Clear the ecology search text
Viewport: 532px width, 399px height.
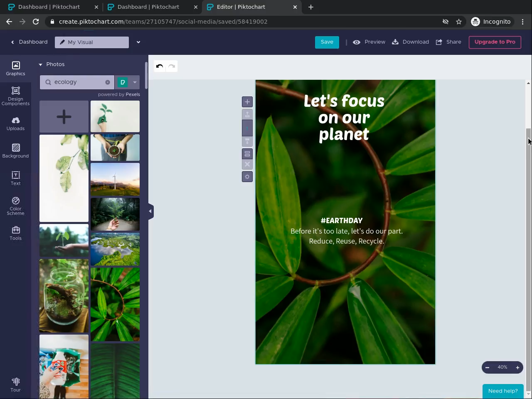click(108, 82)
